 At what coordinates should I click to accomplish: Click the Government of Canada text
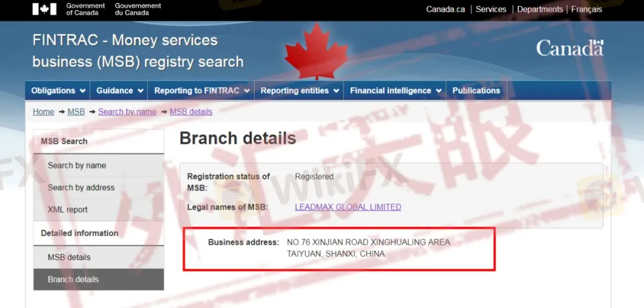tap(85, 9)
